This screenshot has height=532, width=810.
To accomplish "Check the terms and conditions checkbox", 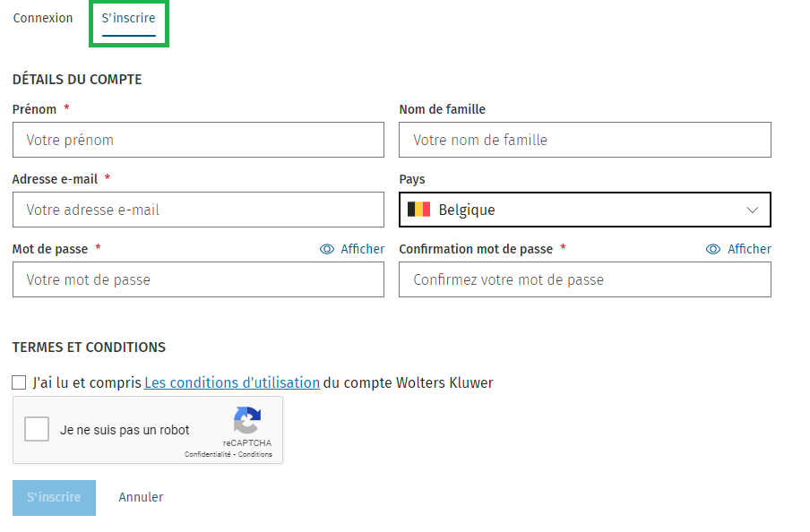I will [x=19, y=382].
